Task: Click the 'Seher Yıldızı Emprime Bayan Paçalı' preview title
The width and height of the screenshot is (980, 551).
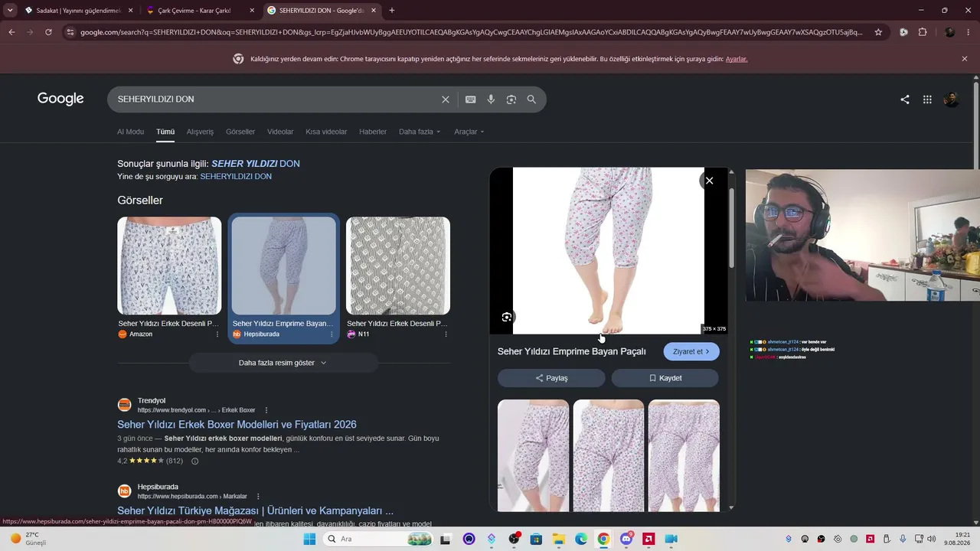Action: point(572,351)
